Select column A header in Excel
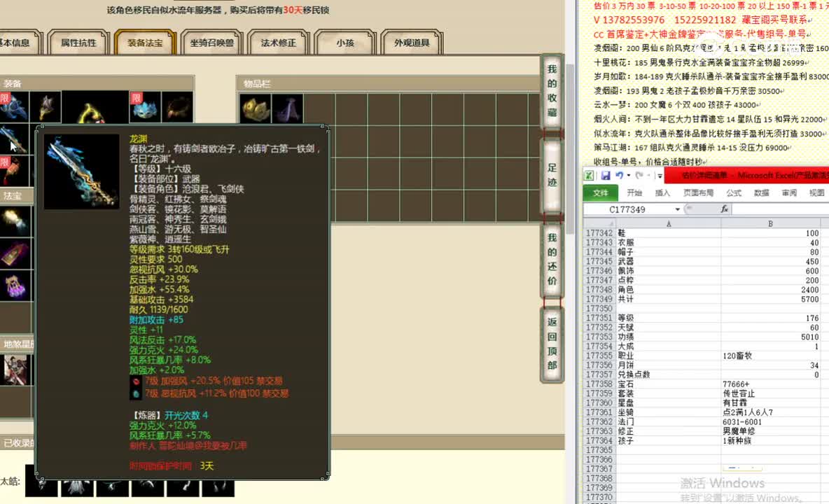 pos(669,224)
